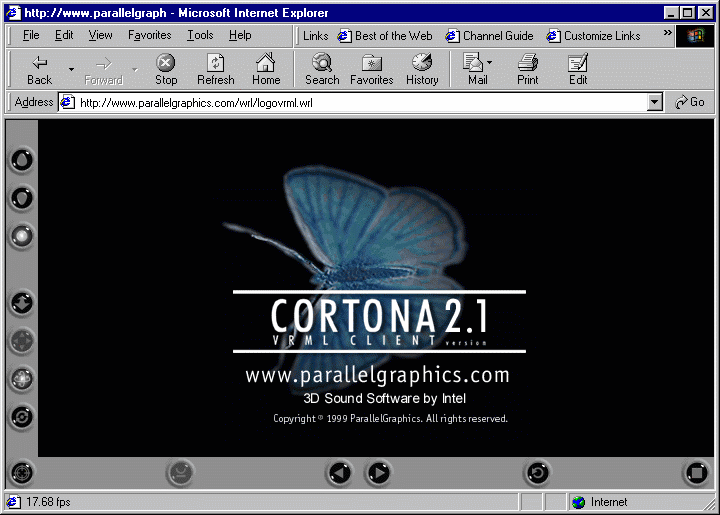Open the Address bar dropdown list
Screen dimensions: 720x515
(x=655, y=102)
